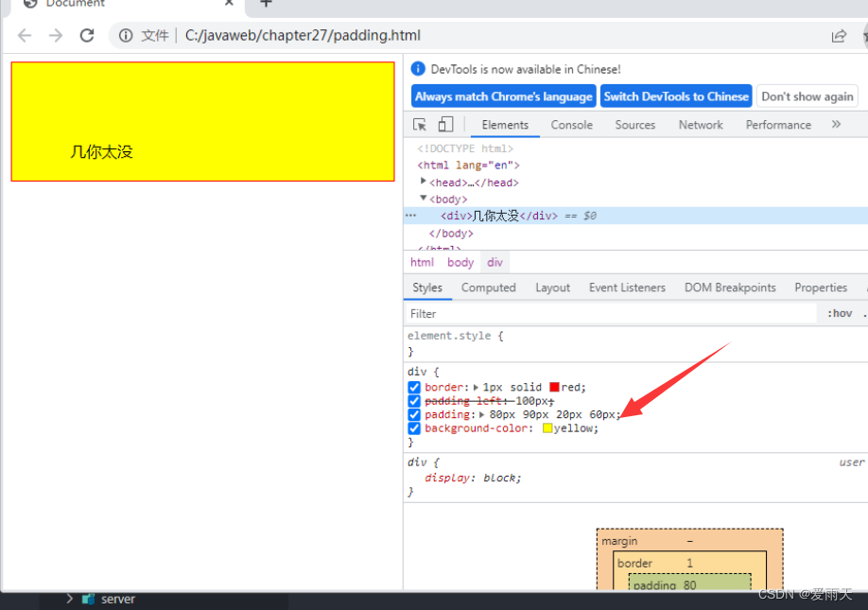Show more DevTools tabs via chevron
Screen dimensions: 868x610
837,125
